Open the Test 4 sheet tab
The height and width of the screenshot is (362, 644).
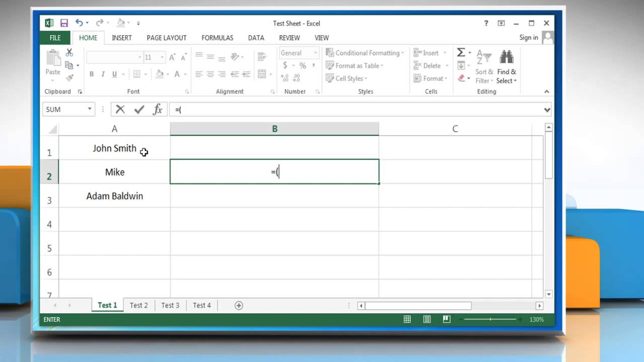tap(202, 305)
